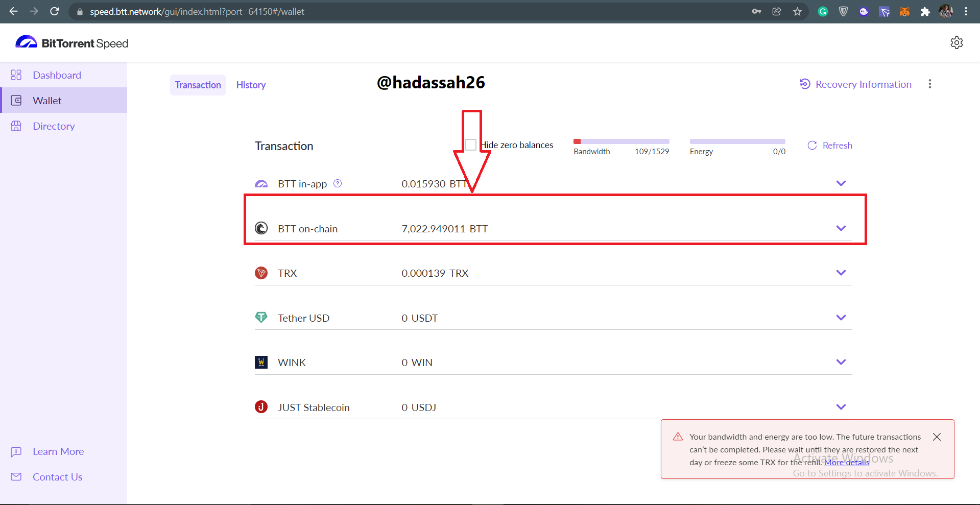Open the Chrome profile avatar
This screenshot has width=980, height=505.
pyautogui.click(x=946, y=11)
